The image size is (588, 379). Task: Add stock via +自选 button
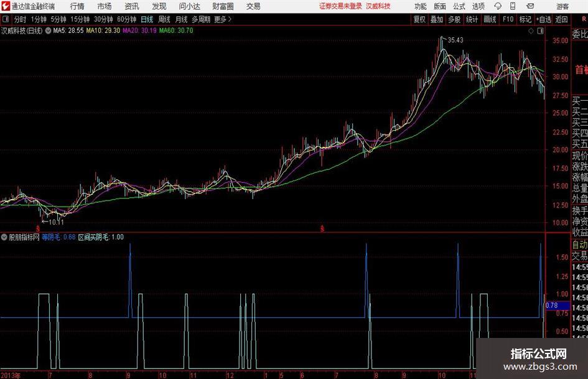(544, 19)
